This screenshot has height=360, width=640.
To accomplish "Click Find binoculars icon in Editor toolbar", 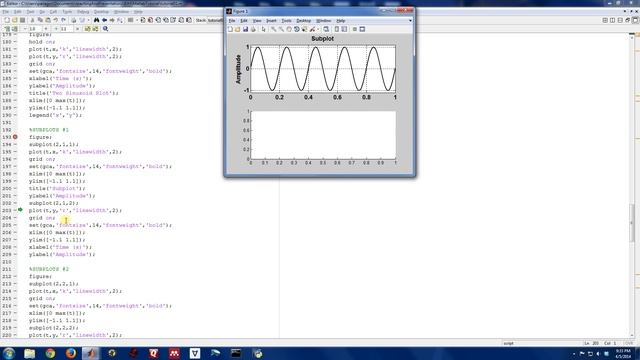I will point(96,20).
